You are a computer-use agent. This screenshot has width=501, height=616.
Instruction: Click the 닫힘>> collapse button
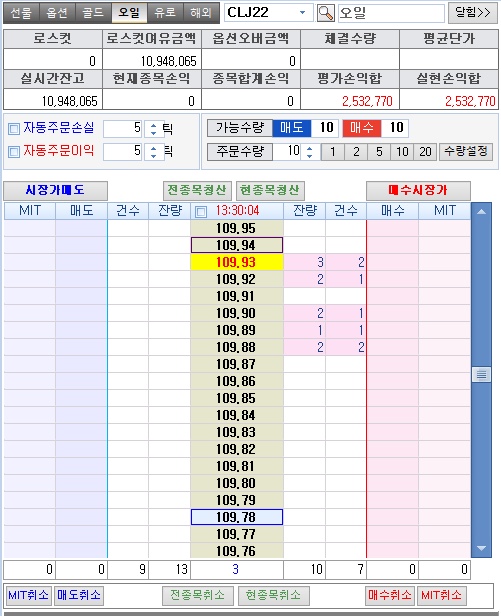tap(473, 13)
